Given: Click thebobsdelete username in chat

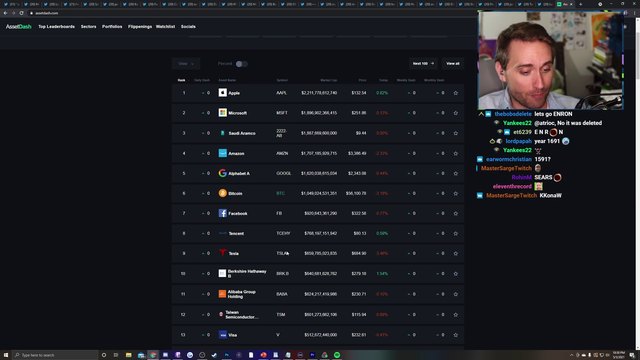Looking at the screenshot, I should [x=513, y=114].
